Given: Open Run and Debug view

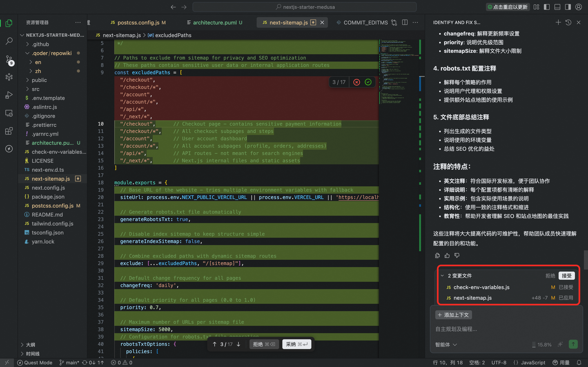Looking at the screenshot, I should [9, 95].
